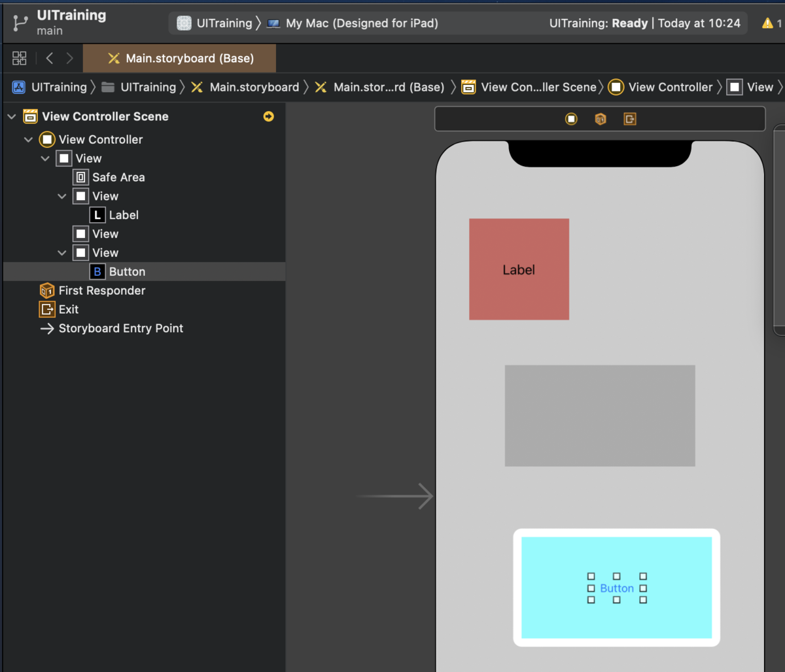Viewport: 785px width, 672px height.
Task: Click the orange arrow beside View Controller Scene
Action: (268, 116)
